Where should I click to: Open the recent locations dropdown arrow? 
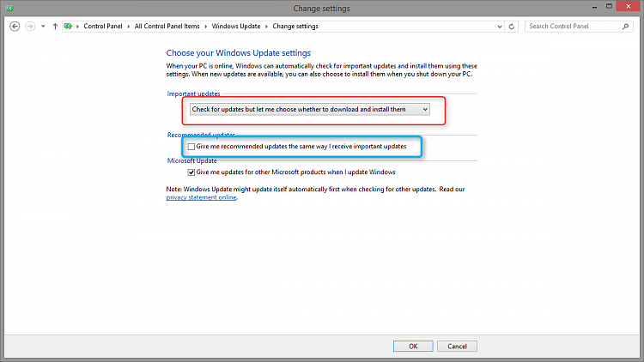(x=43, y=27)
